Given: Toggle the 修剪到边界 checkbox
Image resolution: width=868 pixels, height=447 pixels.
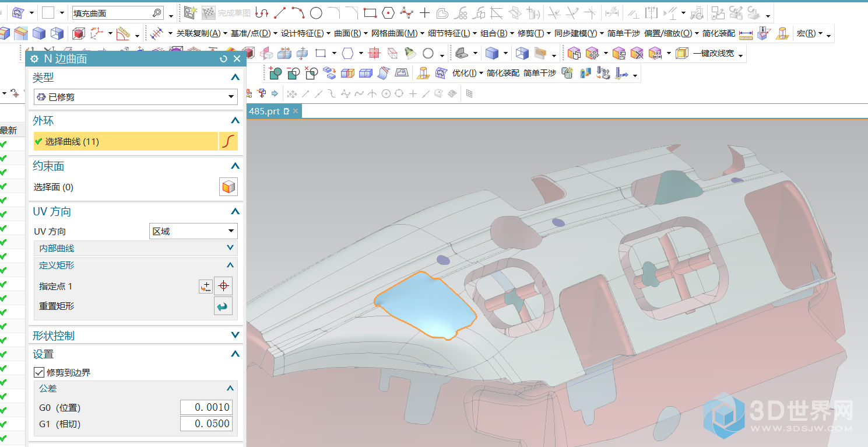Looking at the screenshot, I should tap(39, 372).
